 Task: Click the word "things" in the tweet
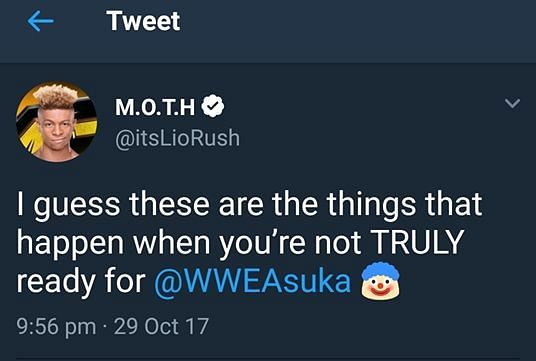[371, 205]
